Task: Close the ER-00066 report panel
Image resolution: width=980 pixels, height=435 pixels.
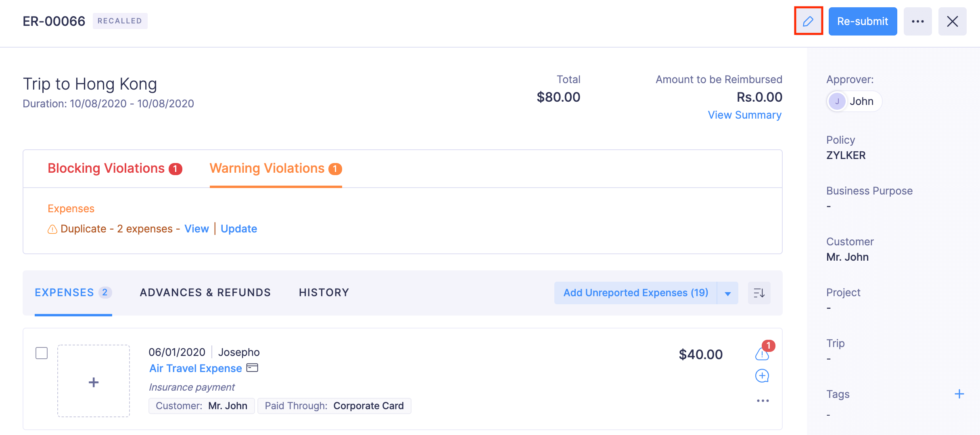Action: [952, 21]
